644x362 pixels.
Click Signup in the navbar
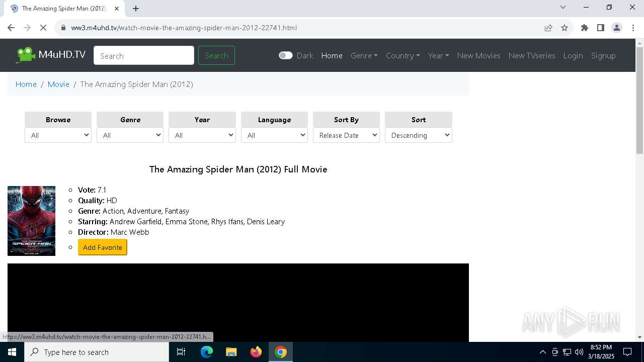point(603,55)
